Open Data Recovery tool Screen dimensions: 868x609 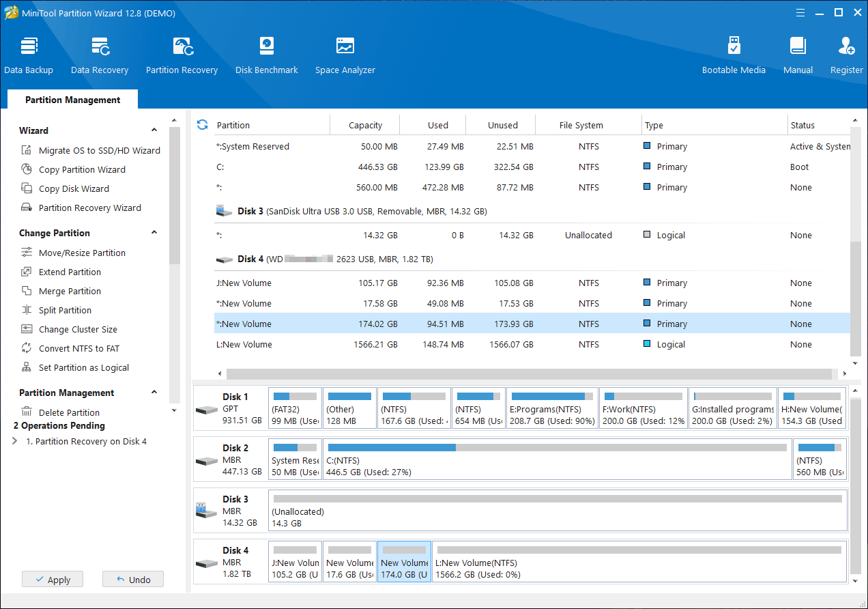click(x=100, y=56)
